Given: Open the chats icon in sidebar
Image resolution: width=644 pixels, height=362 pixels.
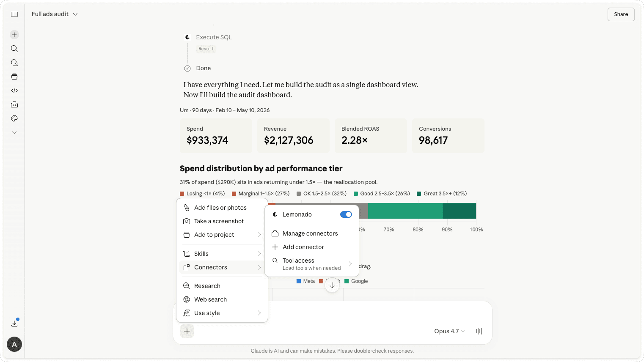Looking at the screenshot, I should tap(14, 63).
